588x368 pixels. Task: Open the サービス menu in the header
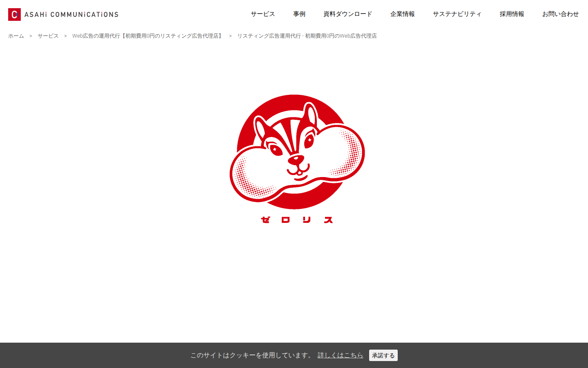point(263,14)
